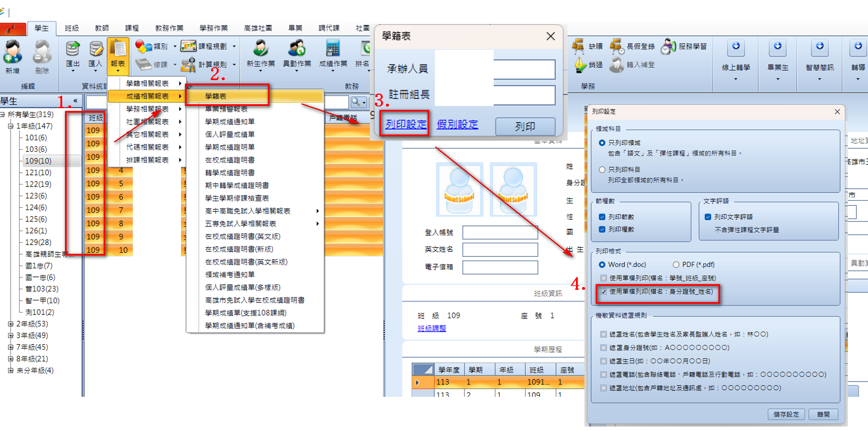Click the 缺曠 absence chair icon
868x431 pixels.
point(579,45)
